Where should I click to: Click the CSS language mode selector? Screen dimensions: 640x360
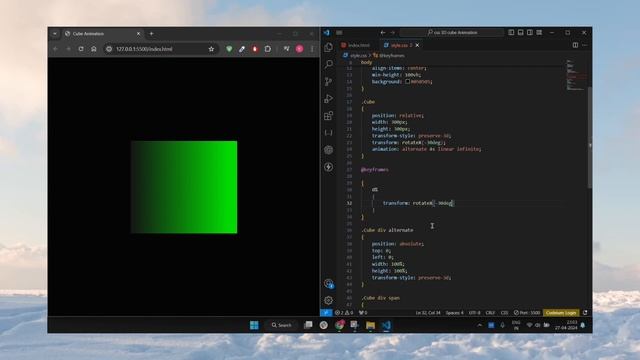pos(504,313)
